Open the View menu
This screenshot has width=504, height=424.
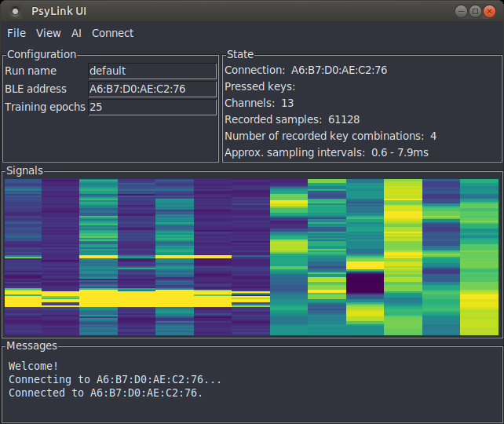click(x=48, y=33)
